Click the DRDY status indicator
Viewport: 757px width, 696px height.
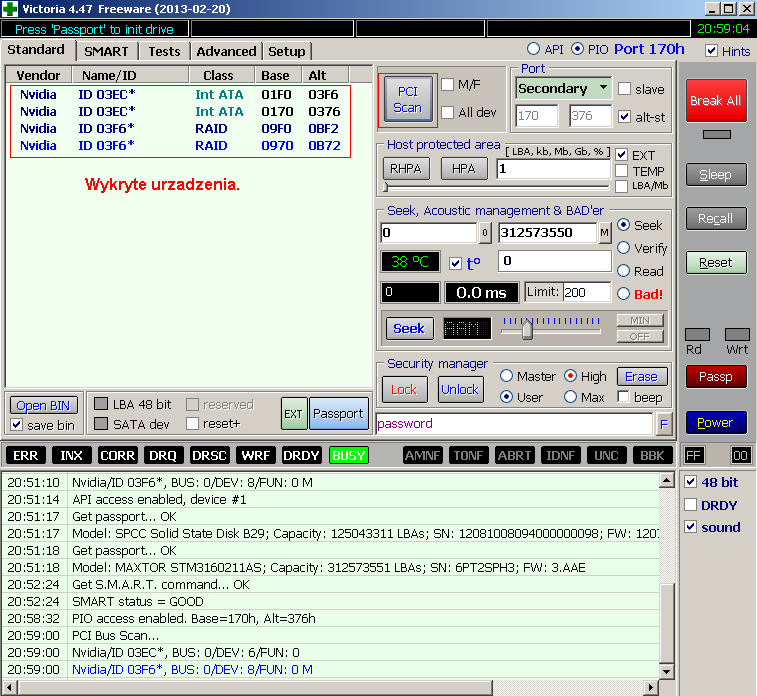301,455
